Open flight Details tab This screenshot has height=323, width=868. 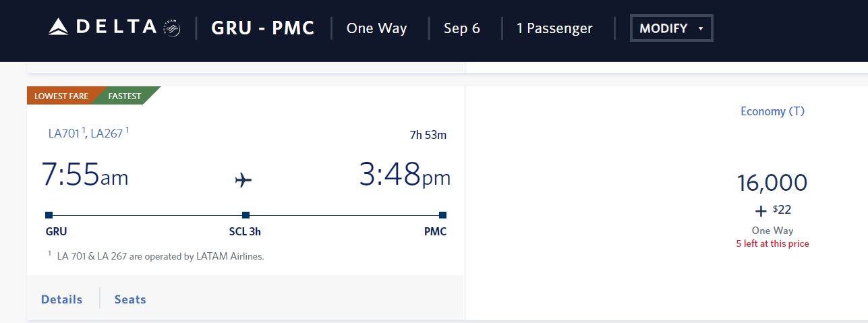pyautogui.click(x=62, y=299)
